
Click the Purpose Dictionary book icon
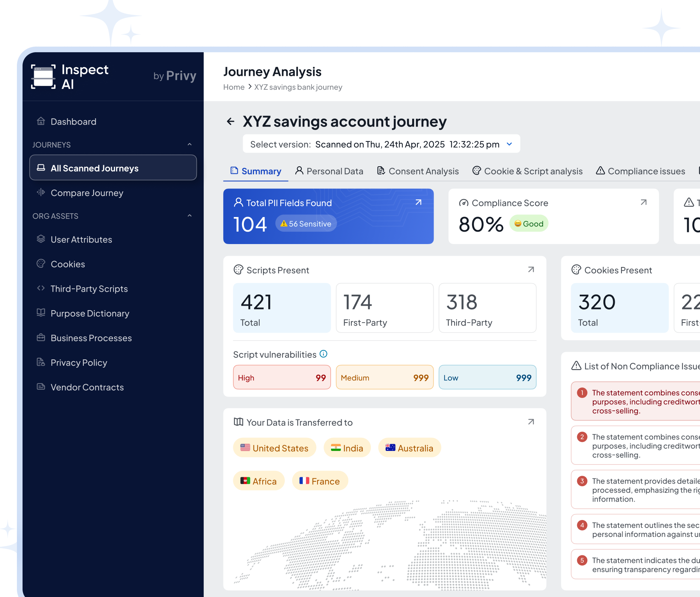coord(41,313)
